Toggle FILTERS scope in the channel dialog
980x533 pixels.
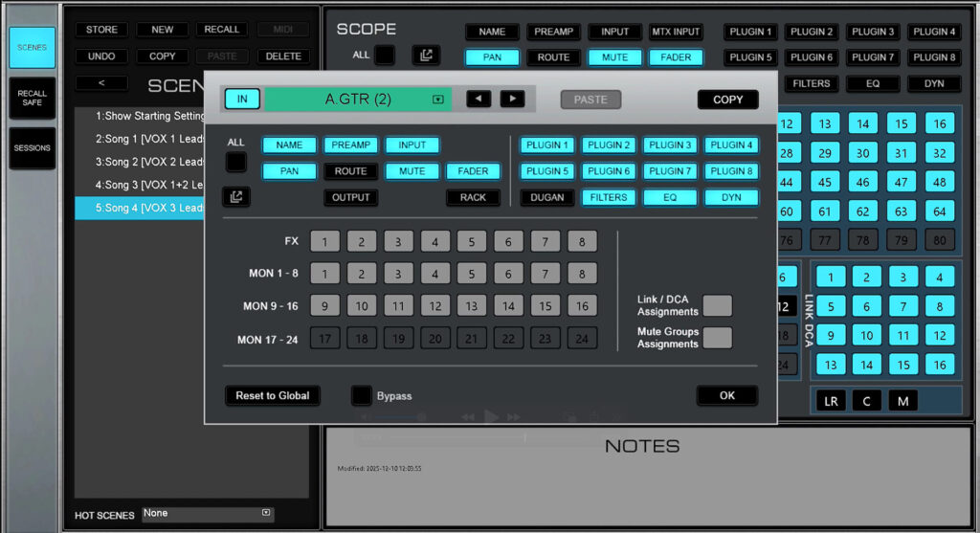(608, 197)
